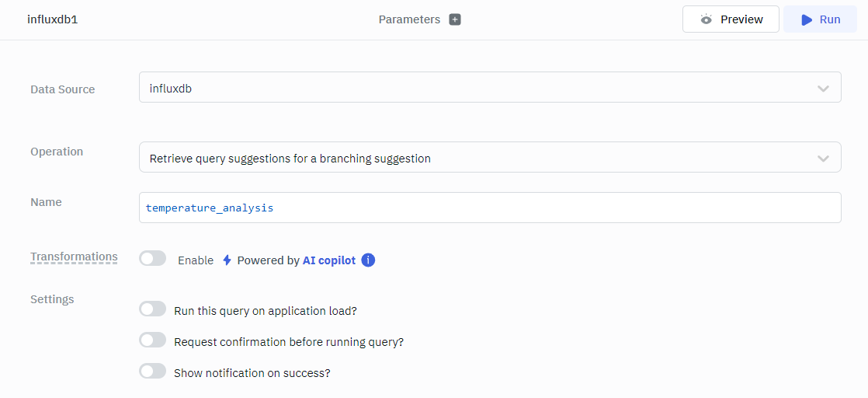Follow the AI copilot link
Screen dimensions: 868x398
tap(329, 260)
